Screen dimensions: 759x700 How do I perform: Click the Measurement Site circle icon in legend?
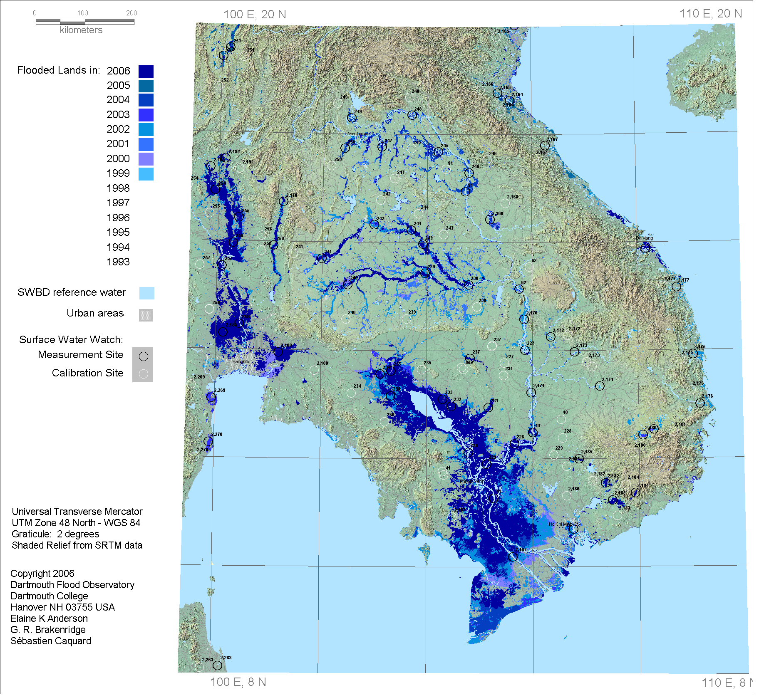coord(143,356)
